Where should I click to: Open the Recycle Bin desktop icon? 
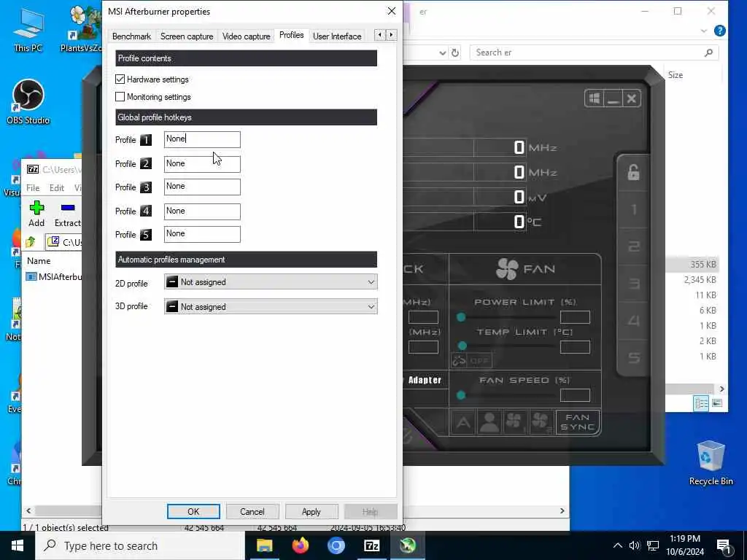pos(711,463)
